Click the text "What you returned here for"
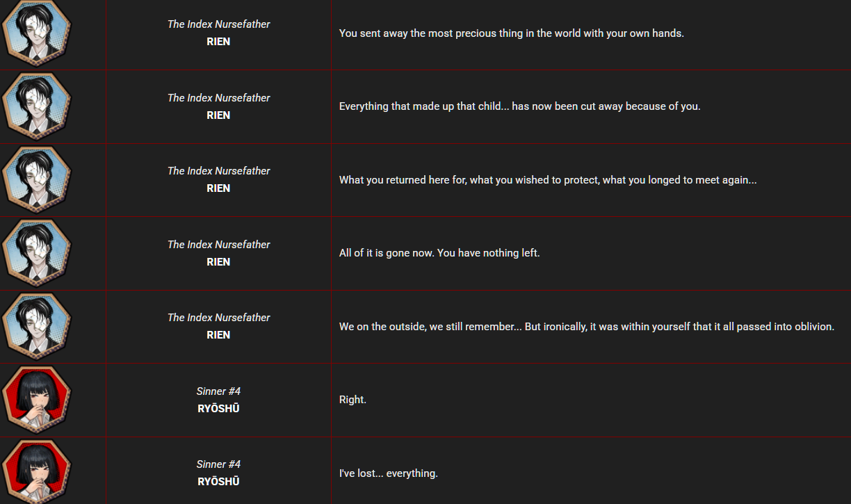The height and width of the screenshot is (504, 851). tap(547, 180)
